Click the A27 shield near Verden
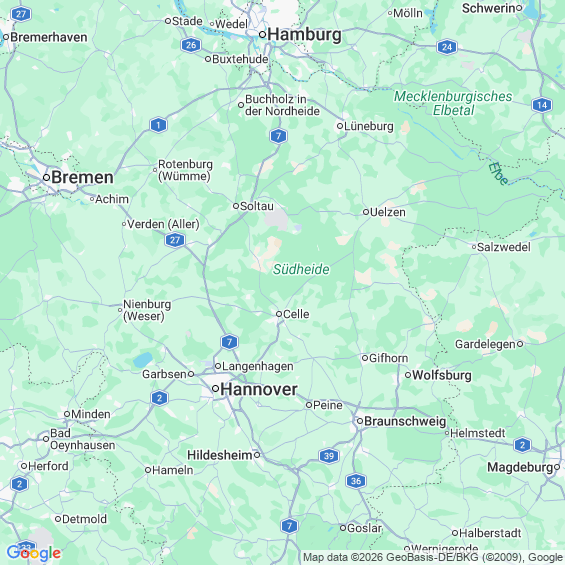565x565 pixels. click(175, 240)
